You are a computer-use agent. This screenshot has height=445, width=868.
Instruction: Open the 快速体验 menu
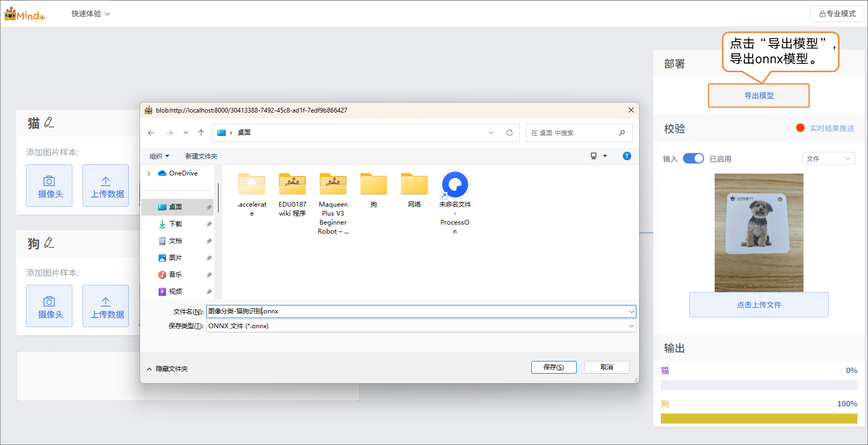[90, 14]
